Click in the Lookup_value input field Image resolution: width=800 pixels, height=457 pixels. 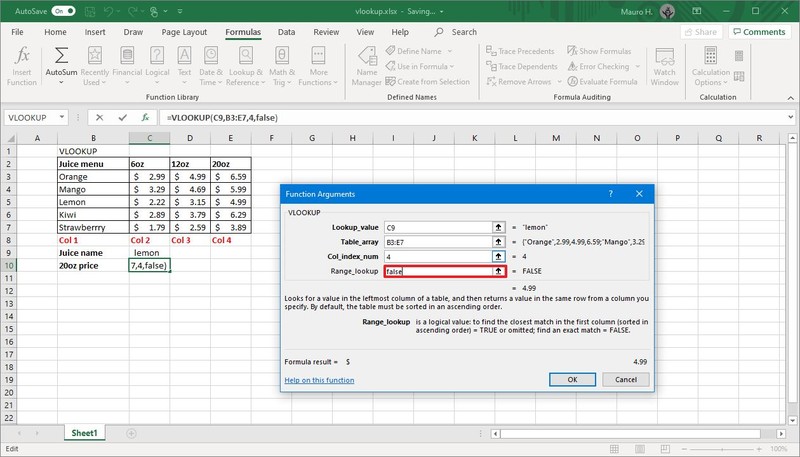pos(438,227)
